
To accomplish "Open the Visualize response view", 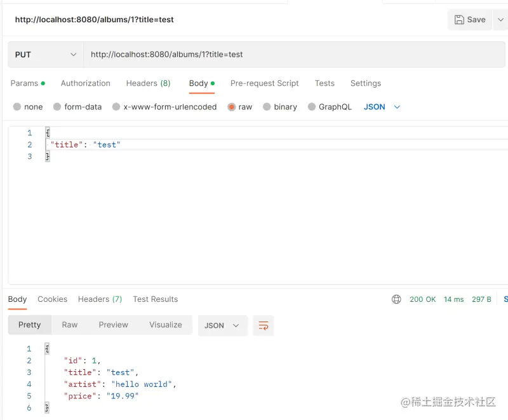I will (166, 325).
